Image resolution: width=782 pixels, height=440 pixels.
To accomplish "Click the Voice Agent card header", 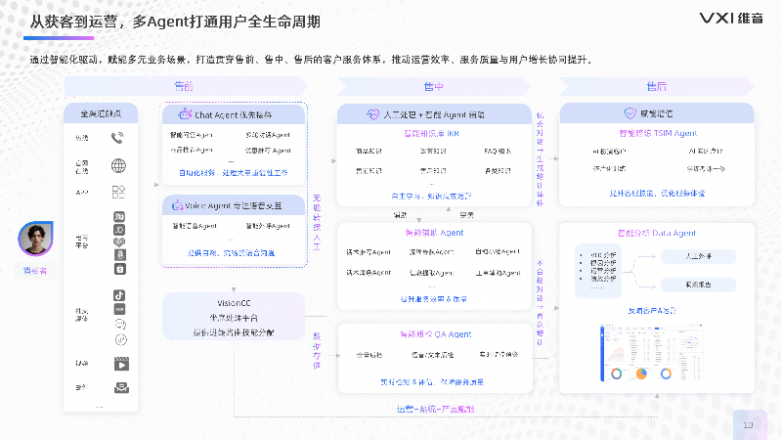I will (233, 206).
